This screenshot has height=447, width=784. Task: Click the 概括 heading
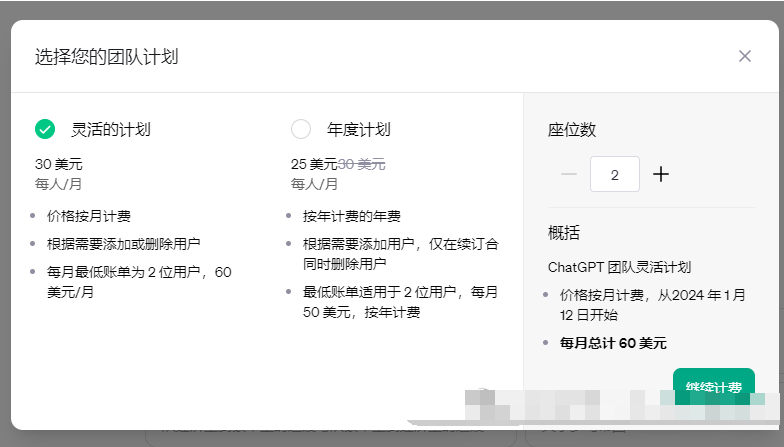[564, 232]
